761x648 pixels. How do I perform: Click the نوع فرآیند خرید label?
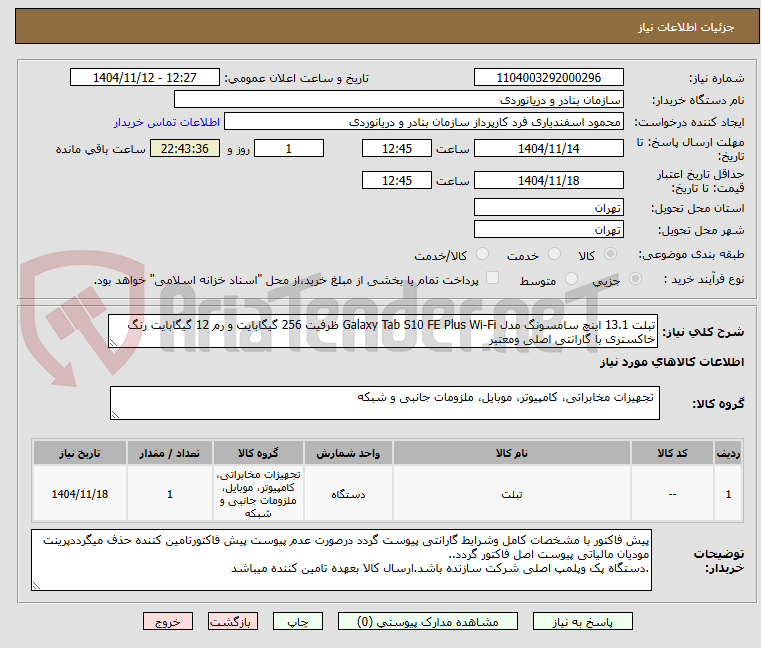click(704, 279)
